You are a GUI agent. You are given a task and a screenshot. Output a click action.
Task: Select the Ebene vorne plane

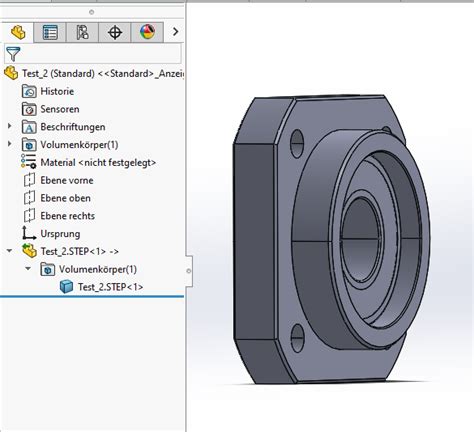coord(67,180)
